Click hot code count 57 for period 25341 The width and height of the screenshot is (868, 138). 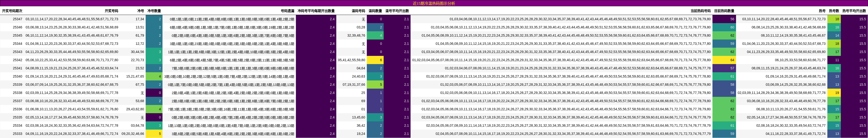point(724,68)
